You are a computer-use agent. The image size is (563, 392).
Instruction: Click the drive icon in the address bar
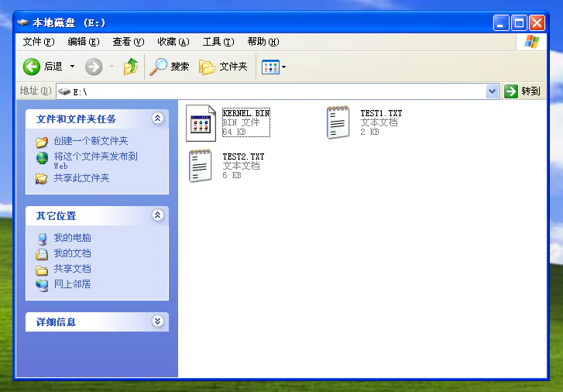(x=64, y=92)
